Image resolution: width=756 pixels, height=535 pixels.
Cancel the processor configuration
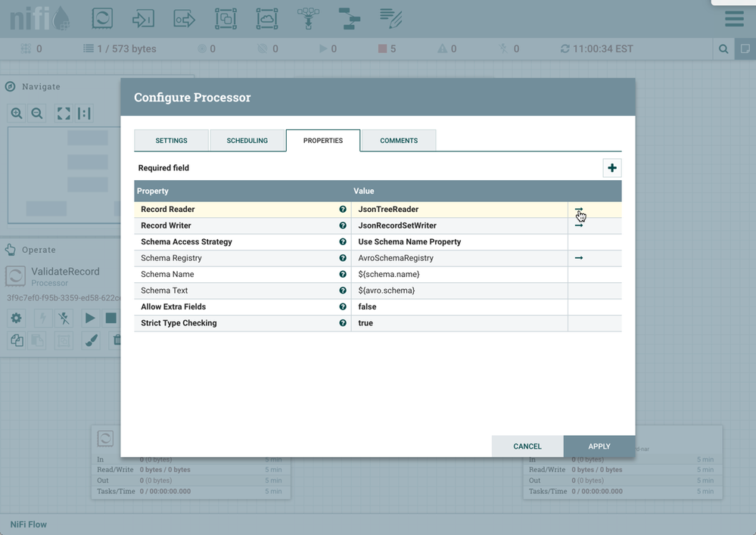[x=527, y=446]
